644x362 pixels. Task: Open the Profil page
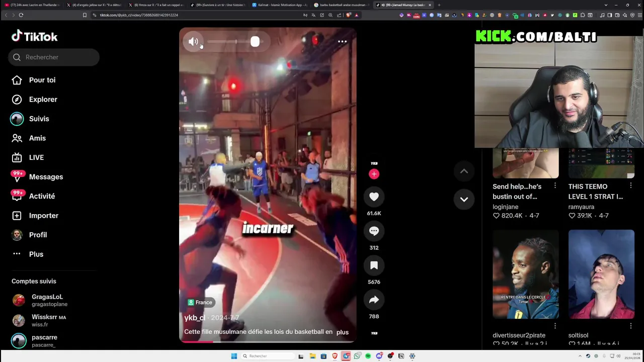pos(38,235)
